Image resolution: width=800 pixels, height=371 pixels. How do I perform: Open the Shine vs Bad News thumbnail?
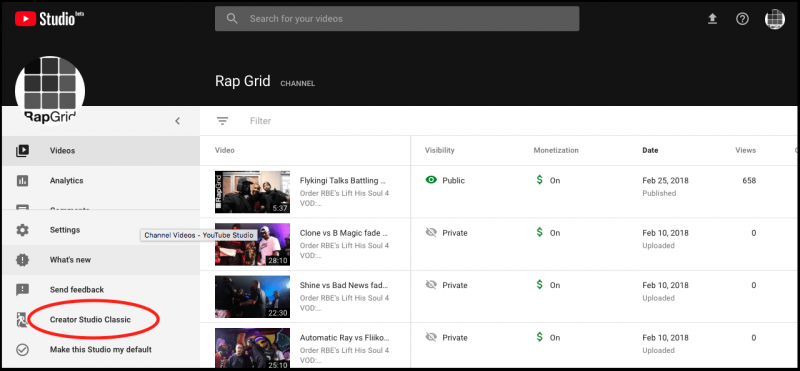tap(252, 296)
